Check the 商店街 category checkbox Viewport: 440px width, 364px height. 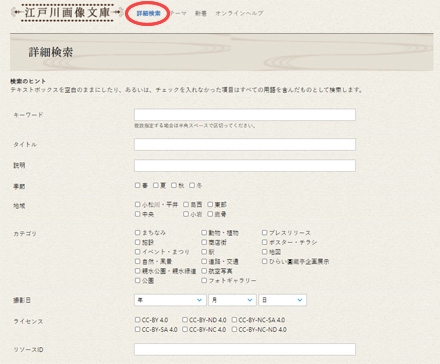pos(204,242)
